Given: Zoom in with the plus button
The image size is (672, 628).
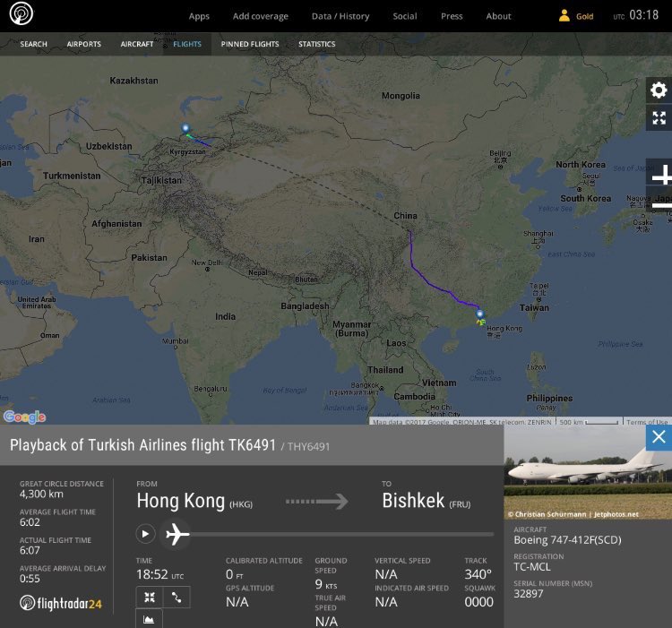Looking at the screenshot, I should tap(661, 176).
